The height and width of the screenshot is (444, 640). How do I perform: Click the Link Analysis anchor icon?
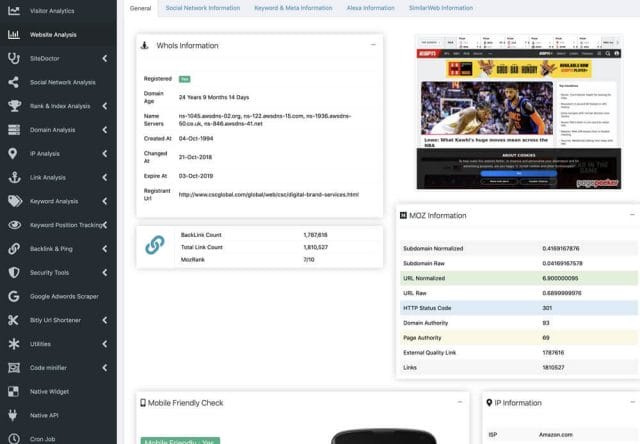(13, 177)
